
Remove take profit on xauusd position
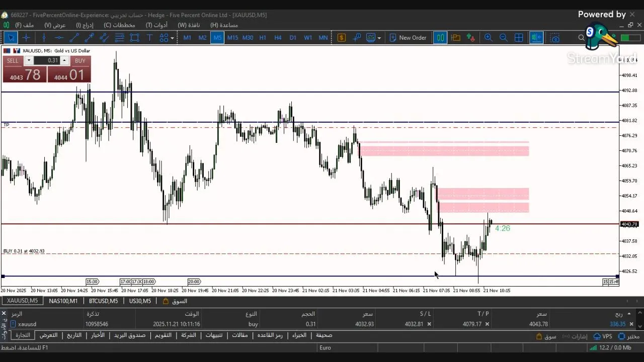[x=487, y=324]
